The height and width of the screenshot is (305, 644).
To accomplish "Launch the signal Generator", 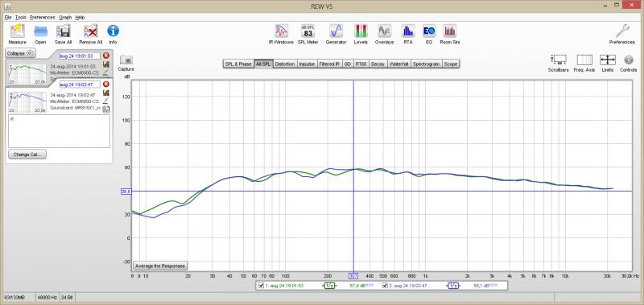I will 336,35.
